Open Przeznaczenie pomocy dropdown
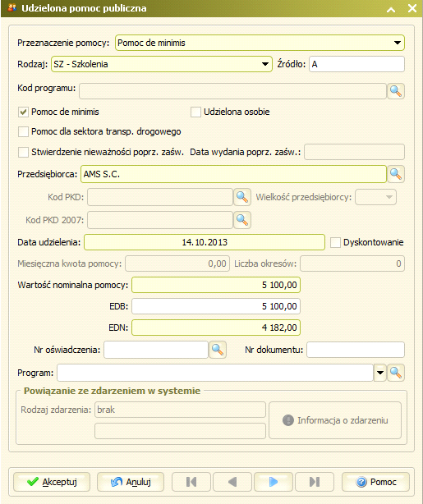The height and width of the screenshot is (504, 423). [398, 43]
